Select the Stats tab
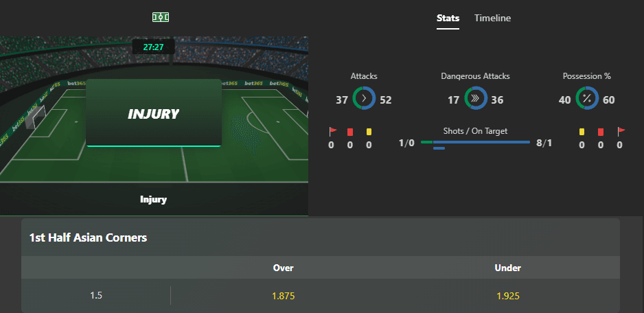 pyautogui.click(x=448, y=18)
